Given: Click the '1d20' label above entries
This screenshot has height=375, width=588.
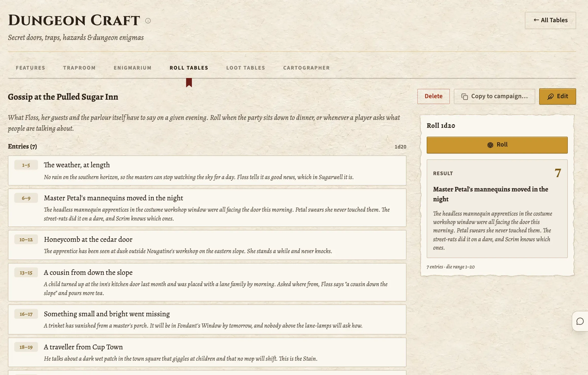Looking at the screenshot, I should (x=400, y=147).
